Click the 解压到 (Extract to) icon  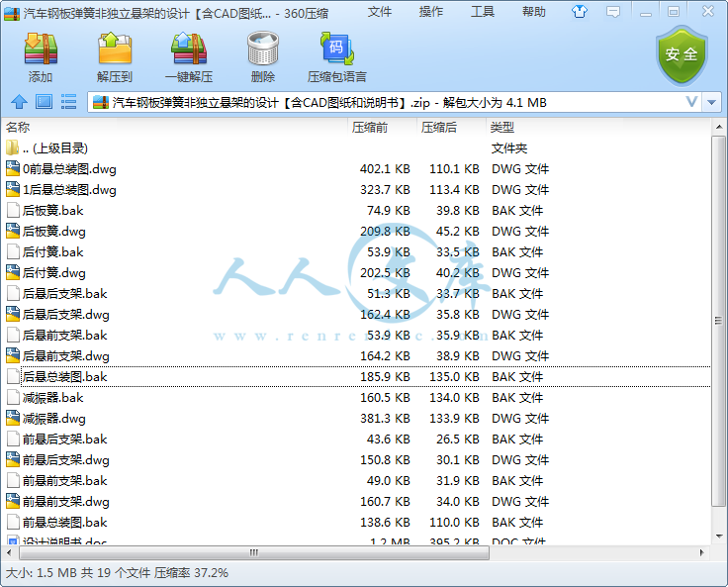pos(115,49)
